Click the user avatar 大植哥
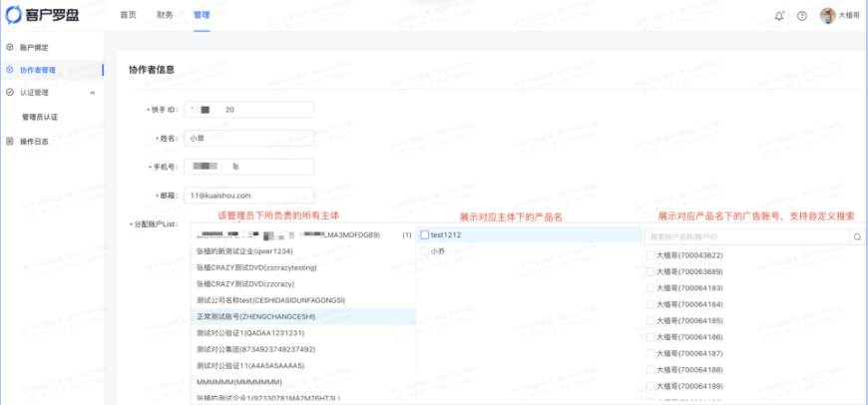 pos(827,16)
